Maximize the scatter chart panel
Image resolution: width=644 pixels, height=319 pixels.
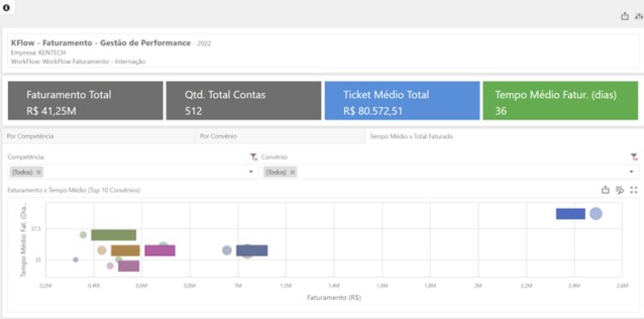634,190
